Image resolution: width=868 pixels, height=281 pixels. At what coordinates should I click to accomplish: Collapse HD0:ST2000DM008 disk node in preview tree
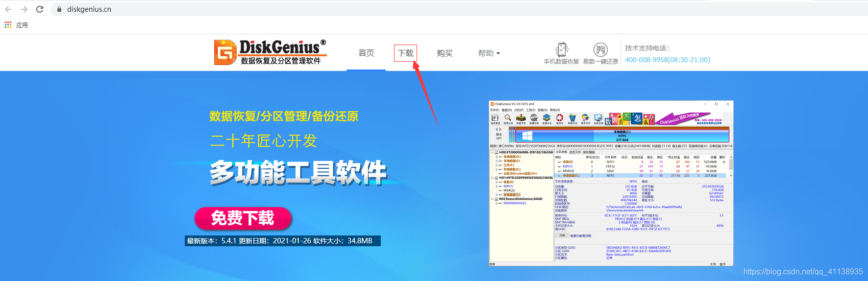point(492,152)
